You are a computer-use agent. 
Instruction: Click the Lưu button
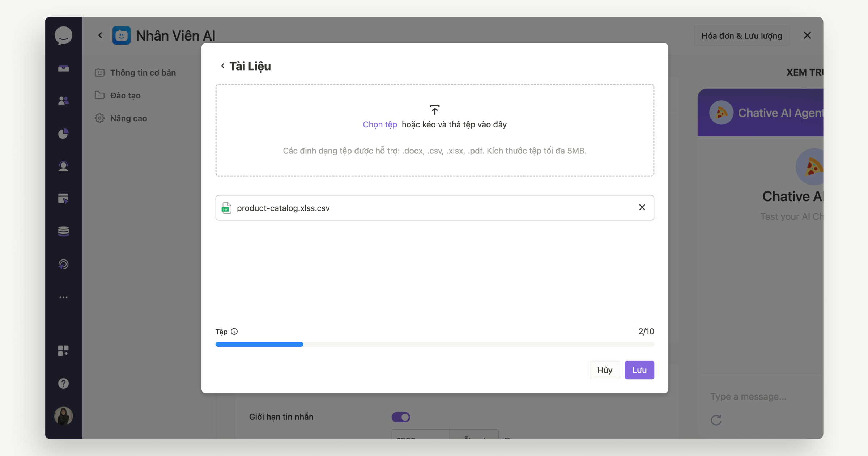(639, 370)
